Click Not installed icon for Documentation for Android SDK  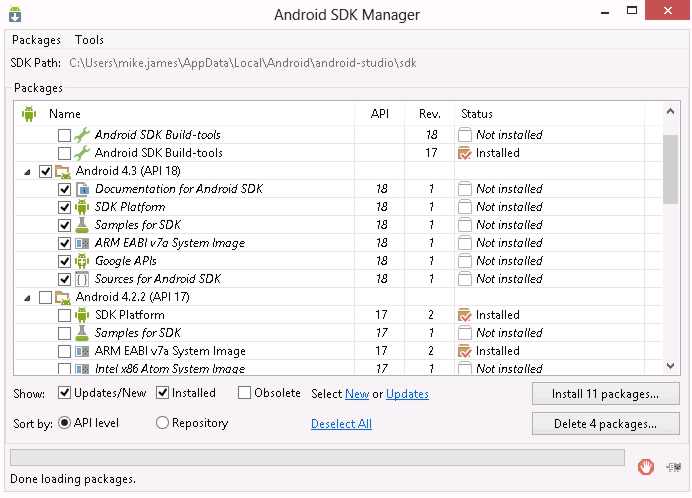tap(465, 189)
